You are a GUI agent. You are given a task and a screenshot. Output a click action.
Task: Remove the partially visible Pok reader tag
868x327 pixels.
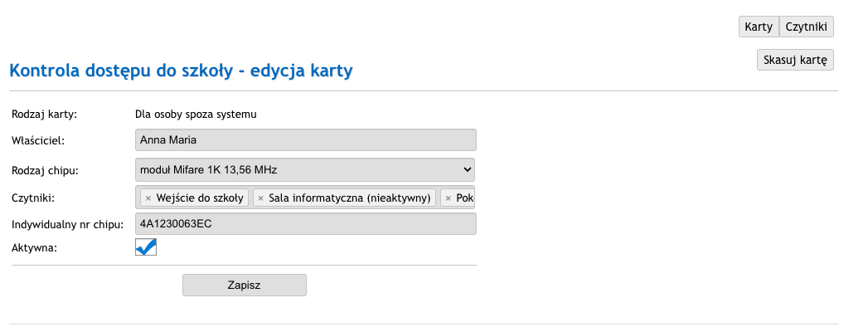(449, 198)
